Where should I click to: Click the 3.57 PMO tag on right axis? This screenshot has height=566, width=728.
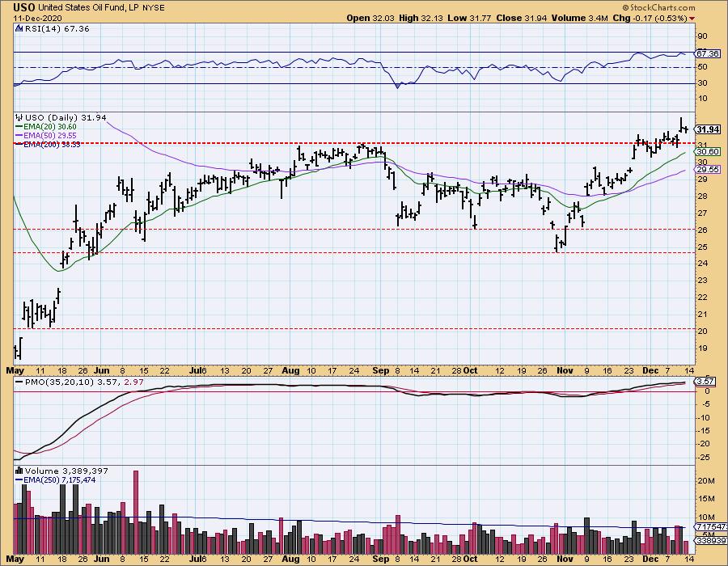click(705, 382)
